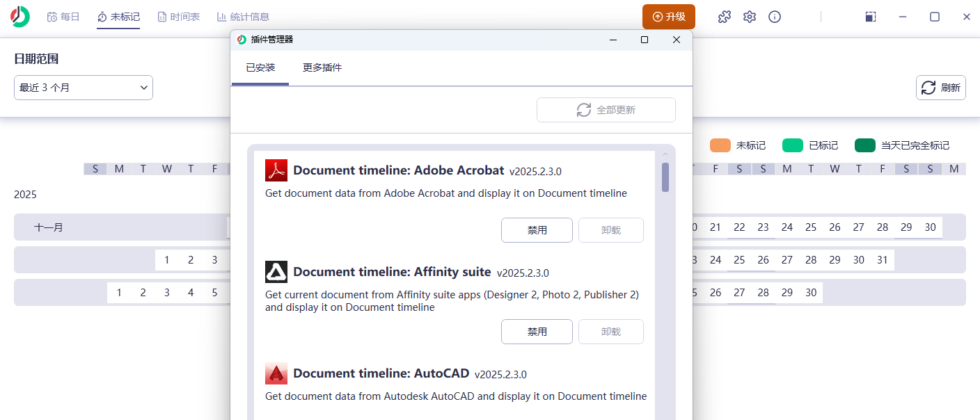
Task: Click the compact window mode icon
Action: click(x=870, y=16)
